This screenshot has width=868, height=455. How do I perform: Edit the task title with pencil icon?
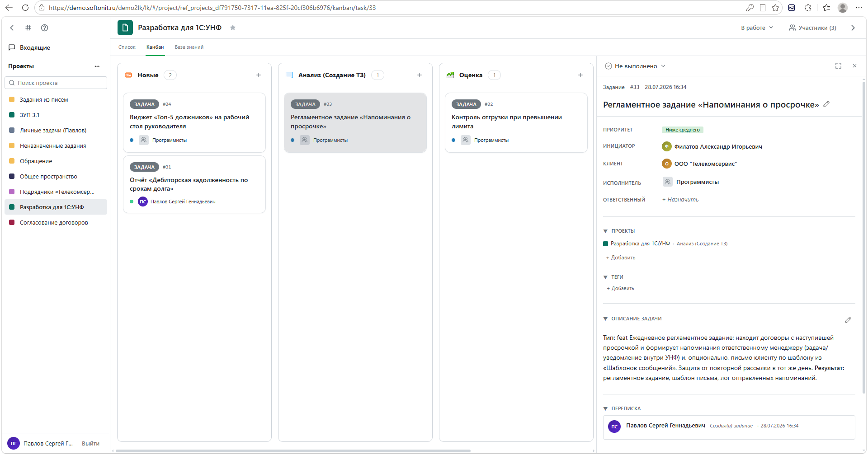pyautogui.click(x=826, y=104)
